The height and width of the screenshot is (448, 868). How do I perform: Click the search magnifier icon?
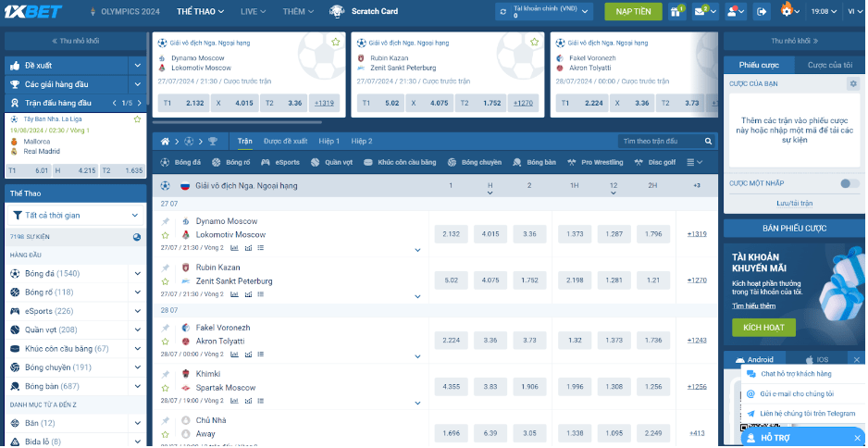(708, 142)
